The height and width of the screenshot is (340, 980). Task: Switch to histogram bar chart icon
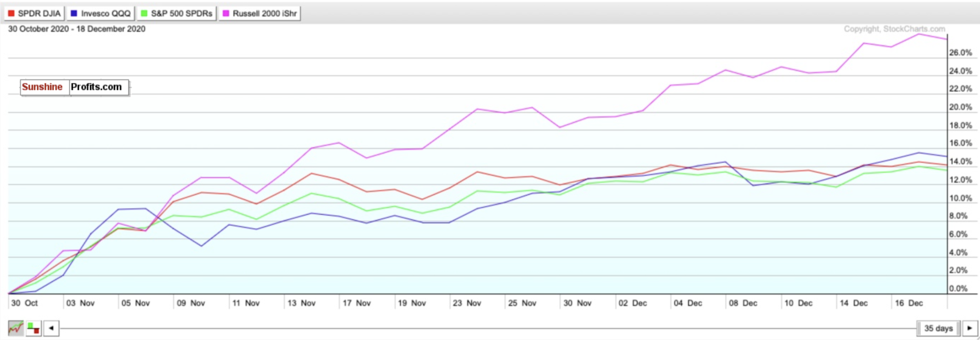point(34,328)
